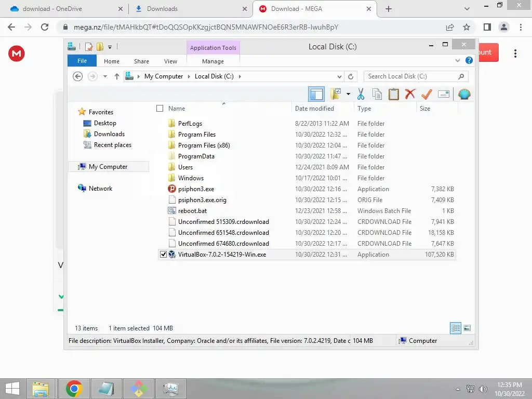Click new folder icon in title bar
532x399 pixels.
click(x=100, y=46)
